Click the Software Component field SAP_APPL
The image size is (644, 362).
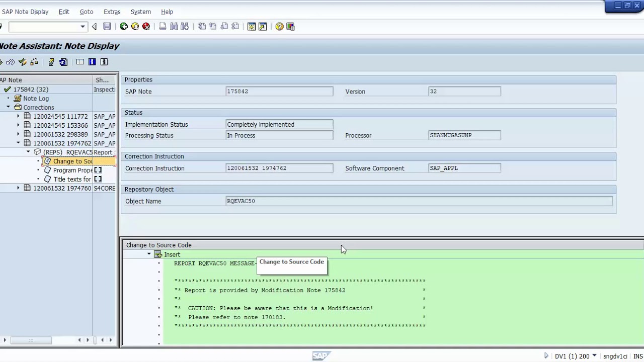(464, 168)
